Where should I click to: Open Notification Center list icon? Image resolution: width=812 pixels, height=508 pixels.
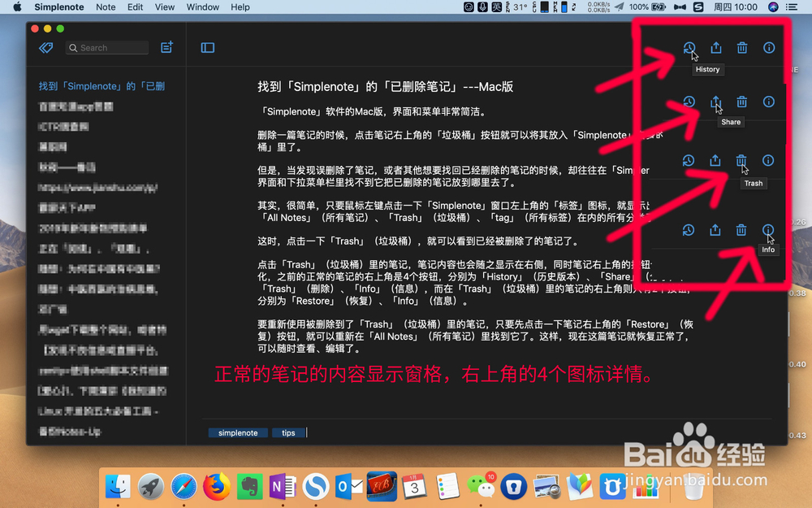(x=792, y=7)
